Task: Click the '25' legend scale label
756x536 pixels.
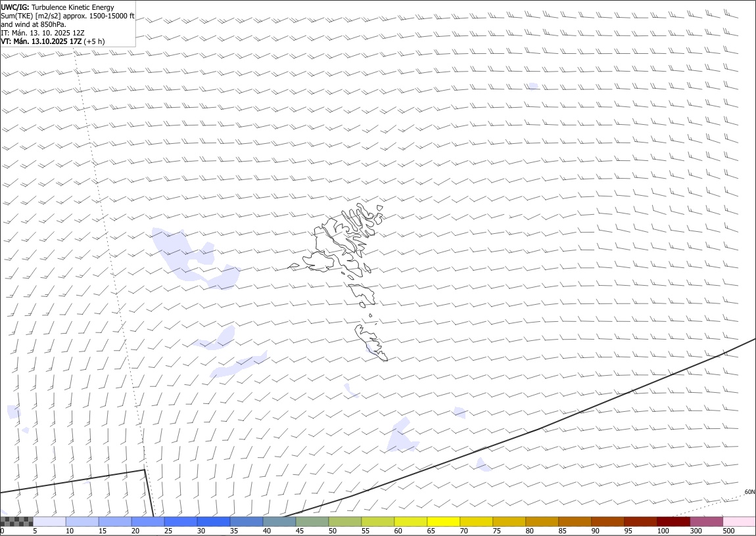Action: pos(168,531)
